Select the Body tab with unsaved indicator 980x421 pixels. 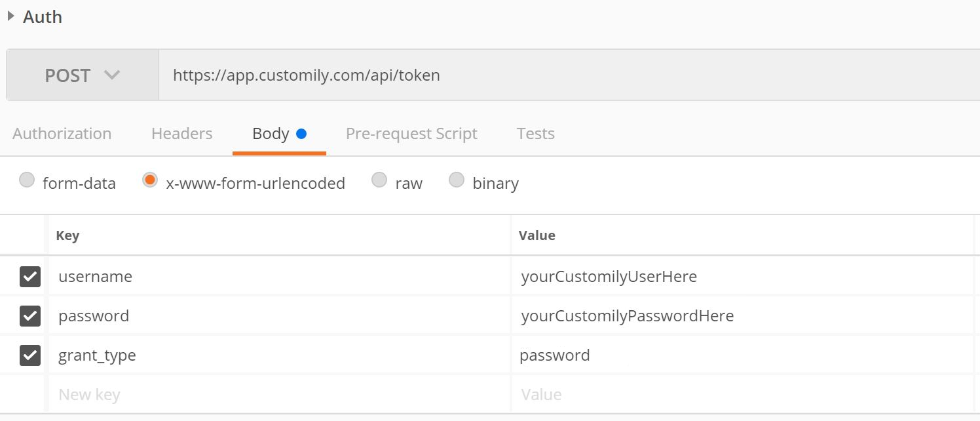pyautogui.click(x=271, y=133)
